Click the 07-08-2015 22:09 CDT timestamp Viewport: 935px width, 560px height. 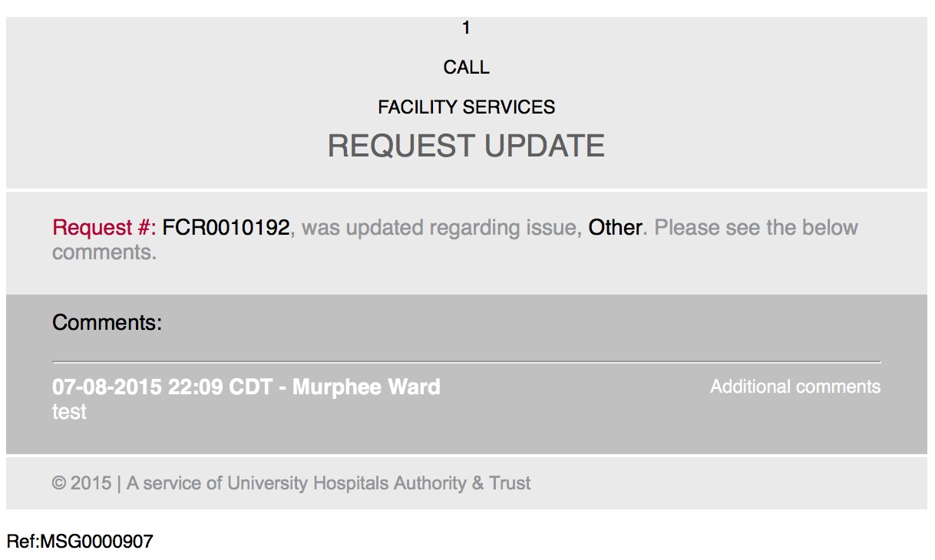tap(162, 387)
